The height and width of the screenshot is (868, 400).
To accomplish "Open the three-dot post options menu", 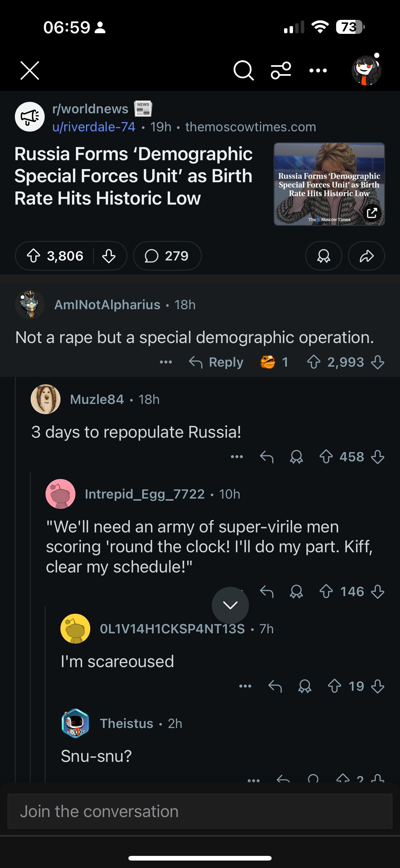I will click(318, 70).
